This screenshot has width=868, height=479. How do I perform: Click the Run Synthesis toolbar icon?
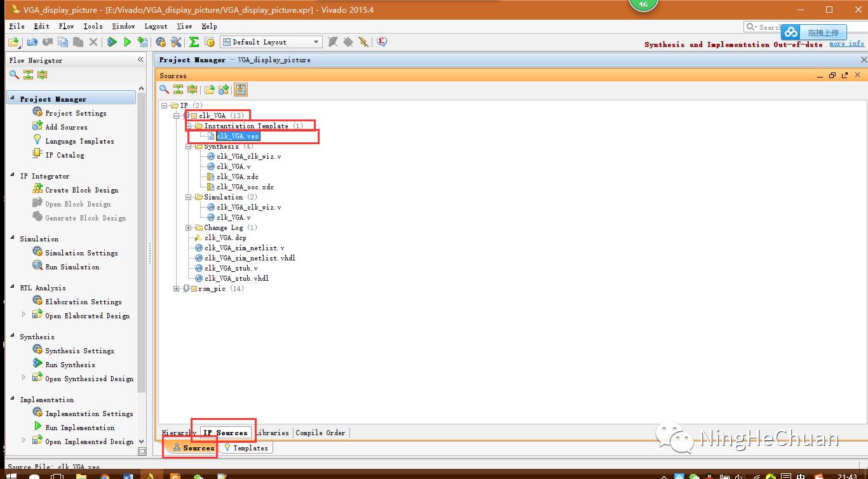click(x=112, y=42)
